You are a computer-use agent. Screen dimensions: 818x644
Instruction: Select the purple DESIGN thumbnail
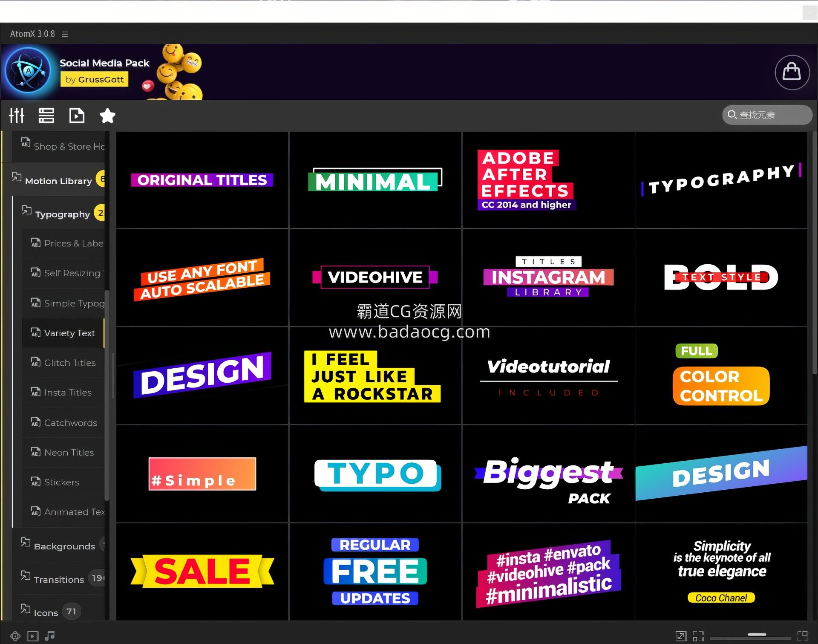(x=202, y=376)
